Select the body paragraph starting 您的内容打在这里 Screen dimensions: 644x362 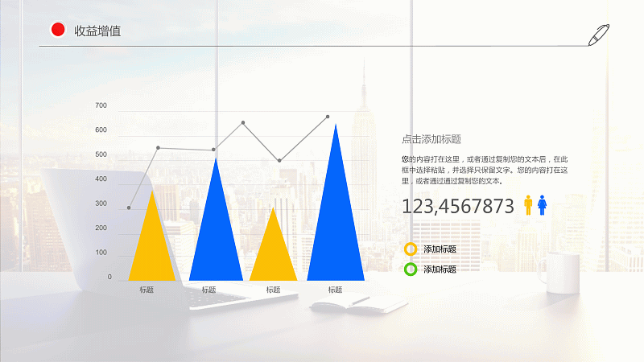(485, 170)
